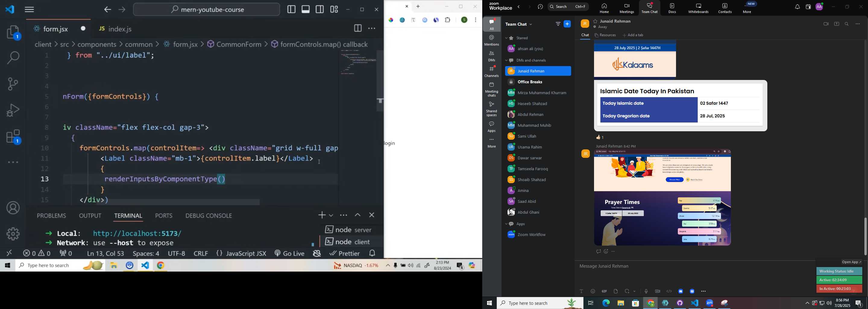Open Whiteboards tab in Zoom
The image size is (868, 309).
(698, 8)
